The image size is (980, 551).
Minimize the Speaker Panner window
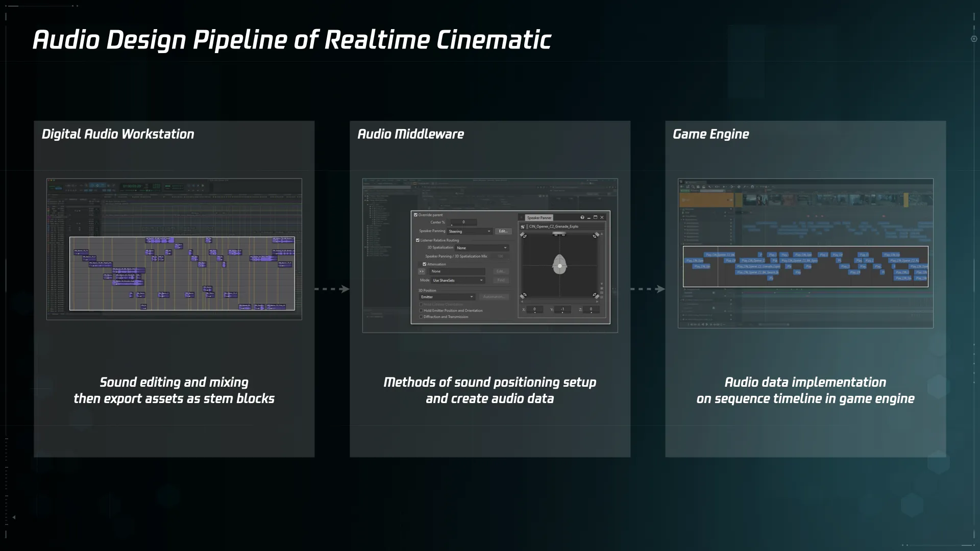tap(589, 218)
